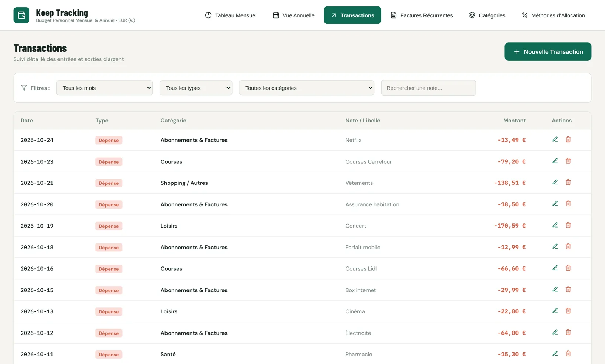Open the 'Tous les types' type filter

pyautogui.click(x=196, y=88)
